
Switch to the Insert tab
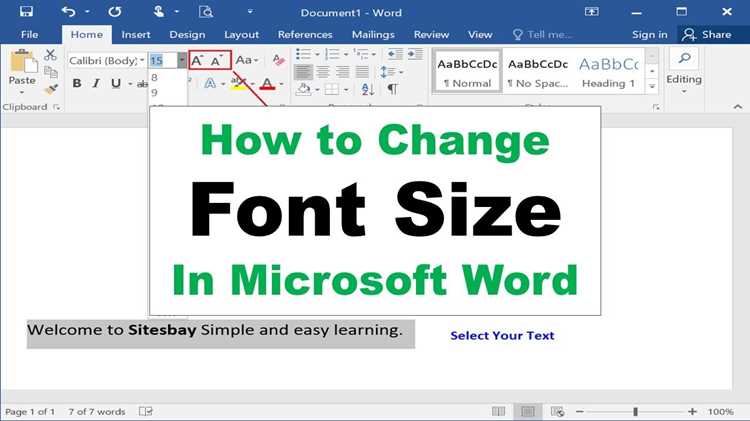point(136,34)
